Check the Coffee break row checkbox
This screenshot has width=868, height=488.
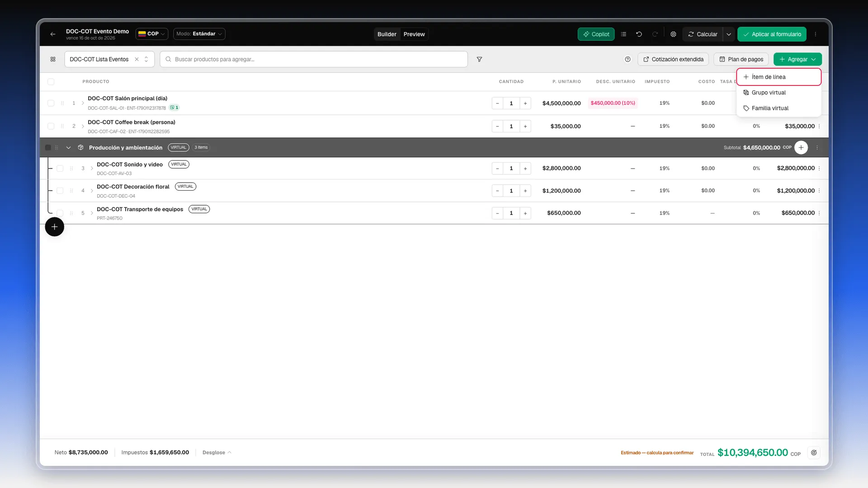click(51, 127)
